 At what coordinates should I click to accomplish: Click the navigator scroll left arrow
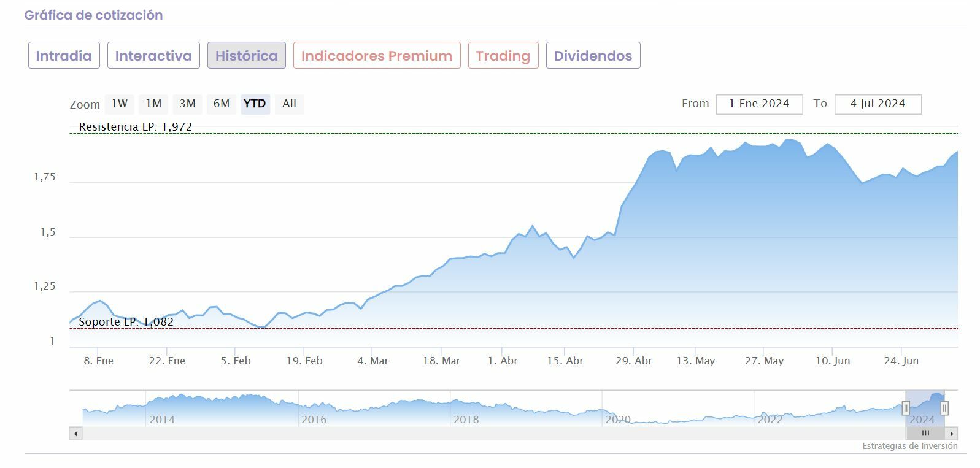point(75,434)
